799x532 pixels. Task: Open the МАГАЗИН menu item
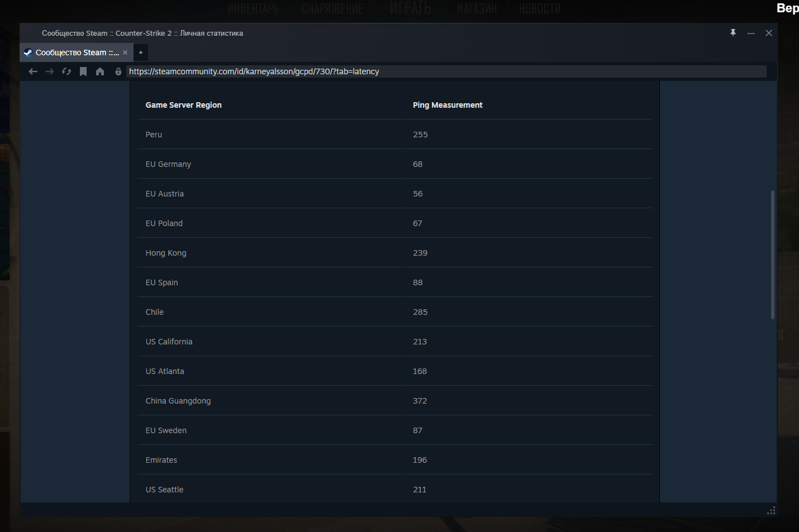[x=477, y=8]
